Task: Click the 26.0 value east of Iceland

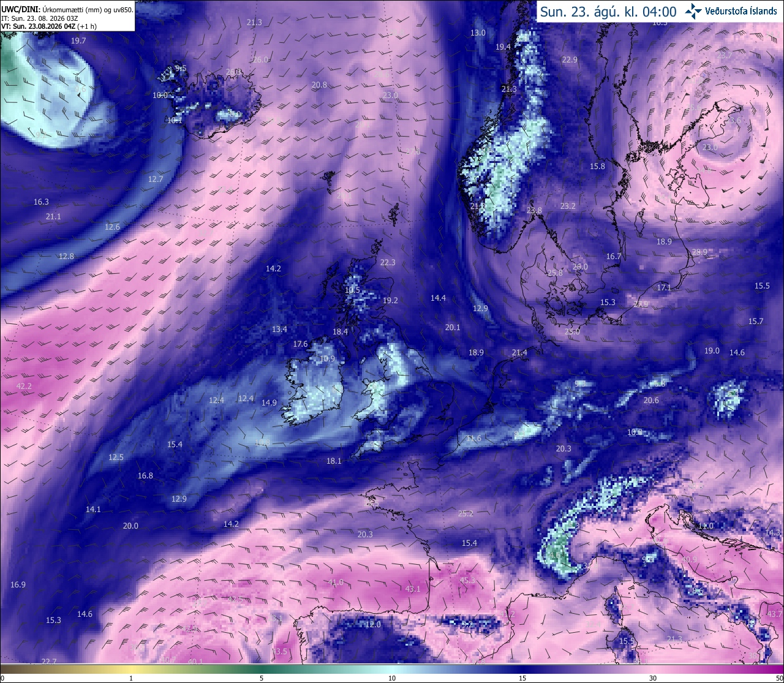Action: click(x=260, y=59)
